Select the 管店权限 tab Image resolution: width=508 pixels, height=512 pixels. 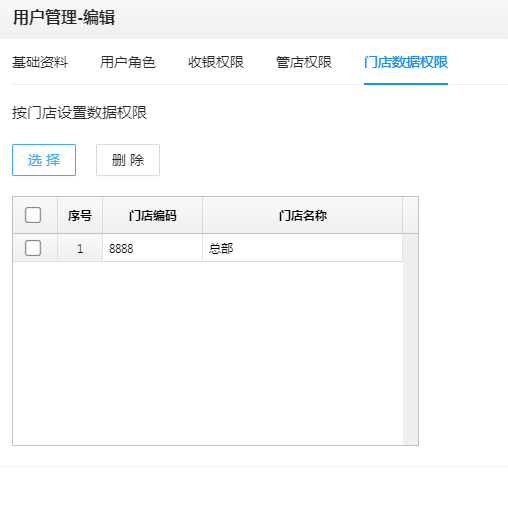click(304, 62)
